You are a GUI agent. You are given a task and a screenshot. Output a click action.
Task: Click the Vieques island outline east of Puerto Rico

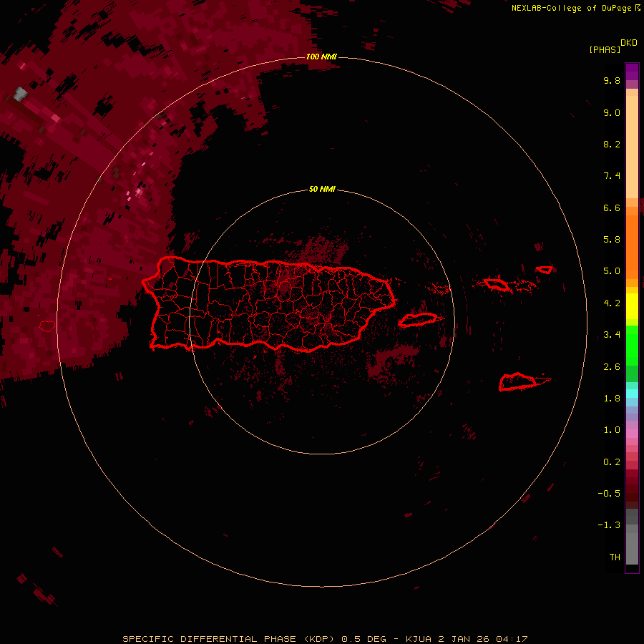tap(418, 320)
